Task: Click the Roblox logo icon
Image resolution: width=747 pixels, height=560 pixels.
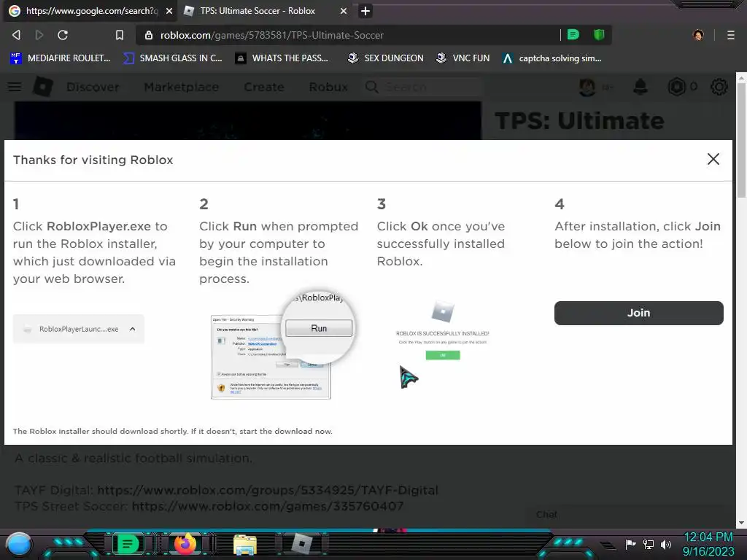Action: tap(43, 87)
